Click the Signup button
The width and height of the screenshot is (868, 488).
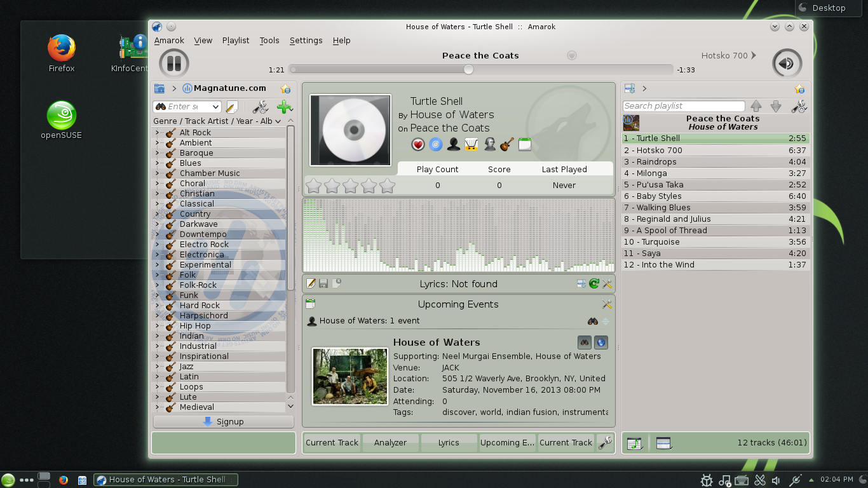click(x=224, y=421)
